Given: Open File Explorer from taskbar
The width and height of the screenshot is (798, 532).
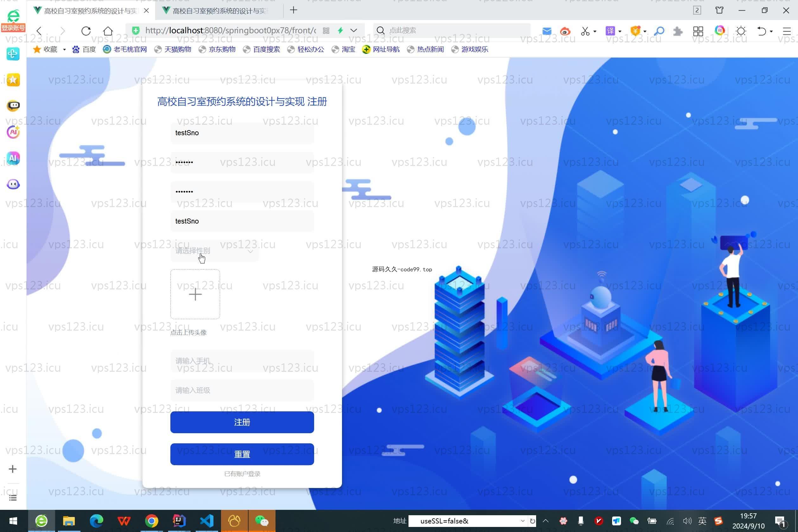Looking at the screenshot, I should (69, 521).
